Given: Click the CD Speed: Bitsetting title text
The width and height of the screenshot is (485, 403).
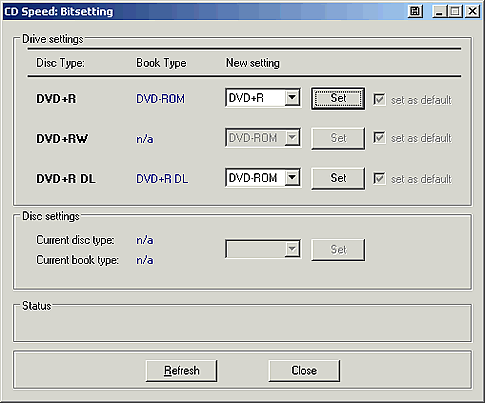Looking at the screenshot, I should (59, 12).
